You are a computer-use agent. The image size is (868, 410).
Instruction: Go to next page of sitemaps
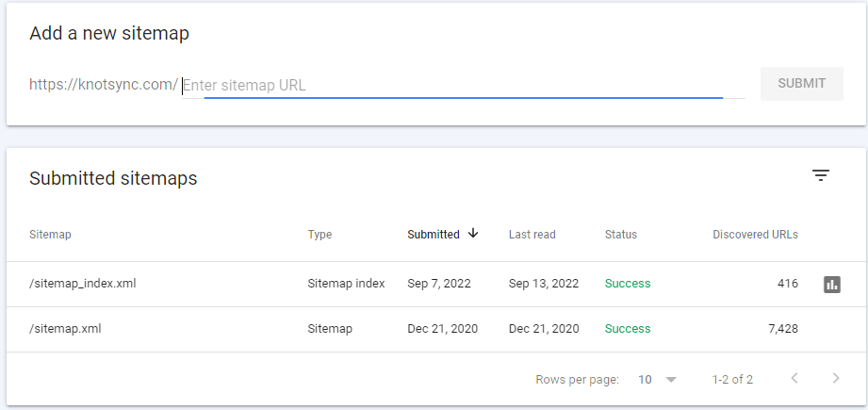pyautogui.click(x=835, y=379)
